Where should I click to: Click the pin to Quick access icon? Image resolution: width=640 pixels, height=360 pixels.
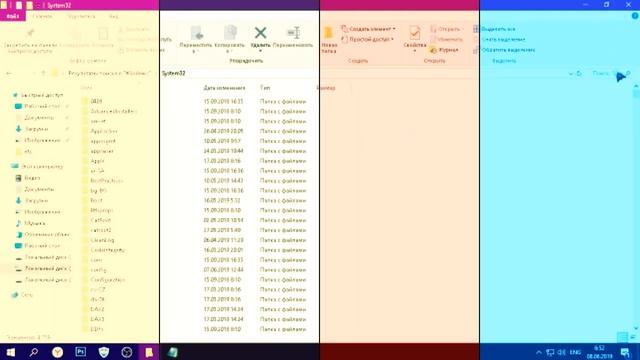pos(31,33)
